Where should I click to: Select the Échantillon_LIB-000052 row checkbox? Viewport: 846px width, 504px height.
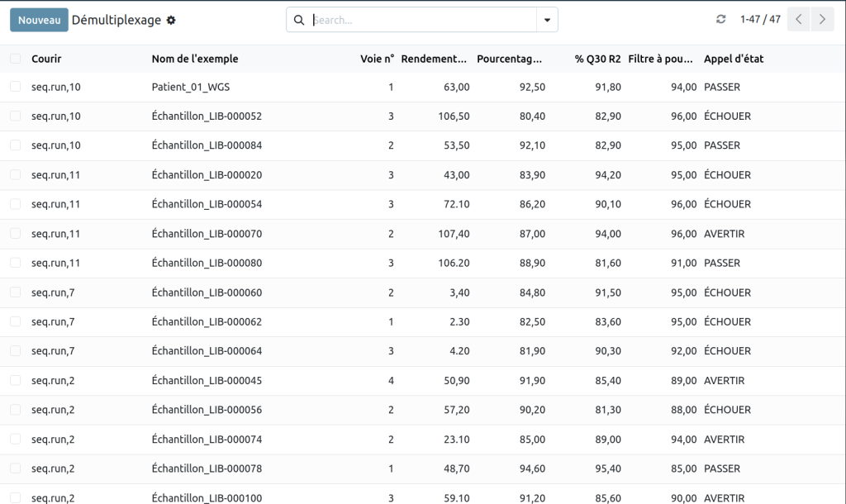pos(16,116)
